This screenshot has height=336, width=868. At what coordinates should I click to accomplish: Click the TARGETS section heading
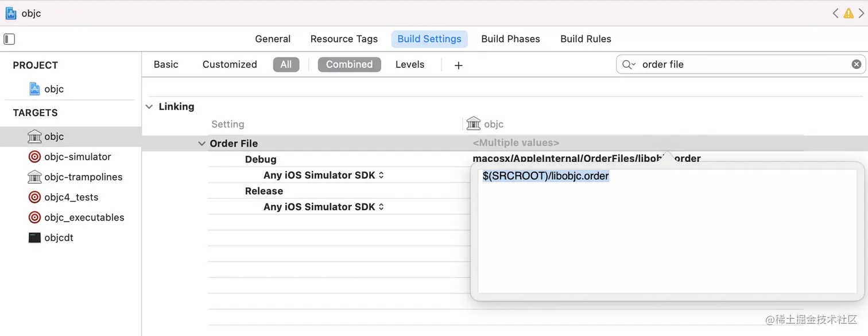(36, 113)
